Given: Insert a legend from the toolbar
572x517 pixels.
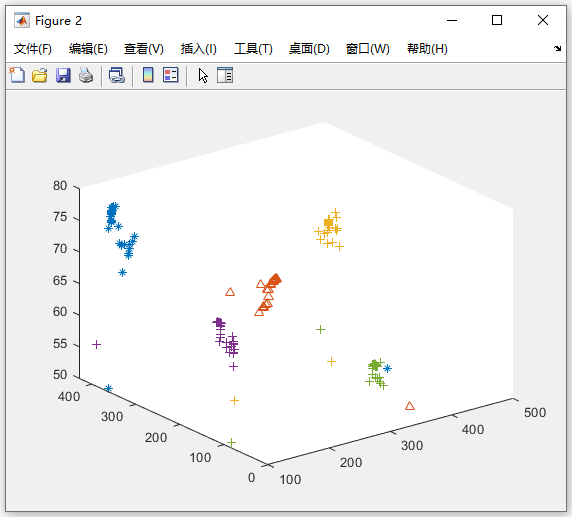Looking at the screenshot, I should point(171,76).
